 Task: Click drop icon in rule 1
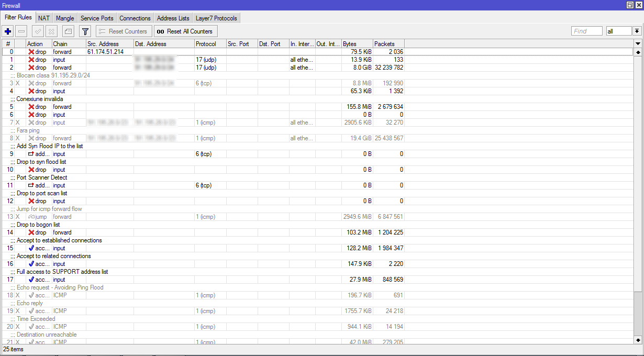[31, 60]
